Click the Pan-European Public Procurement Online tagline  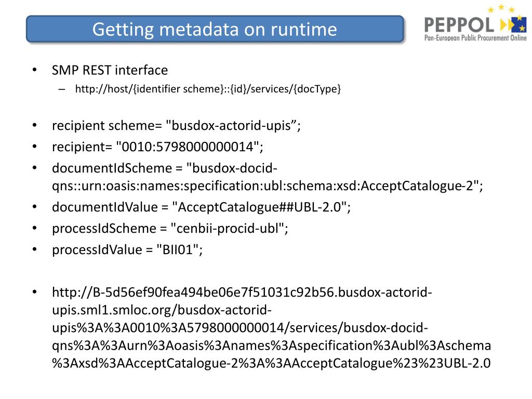pos(475,37)
